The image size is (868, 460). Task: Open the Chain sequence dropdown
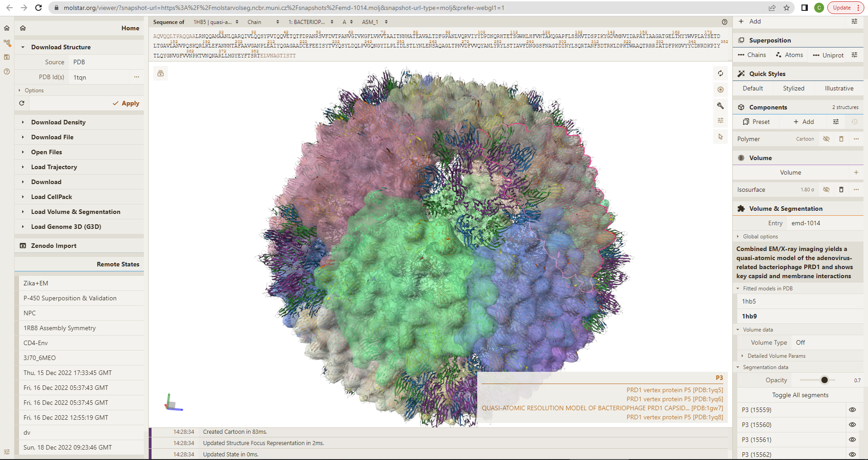click(x=263, y=22)
